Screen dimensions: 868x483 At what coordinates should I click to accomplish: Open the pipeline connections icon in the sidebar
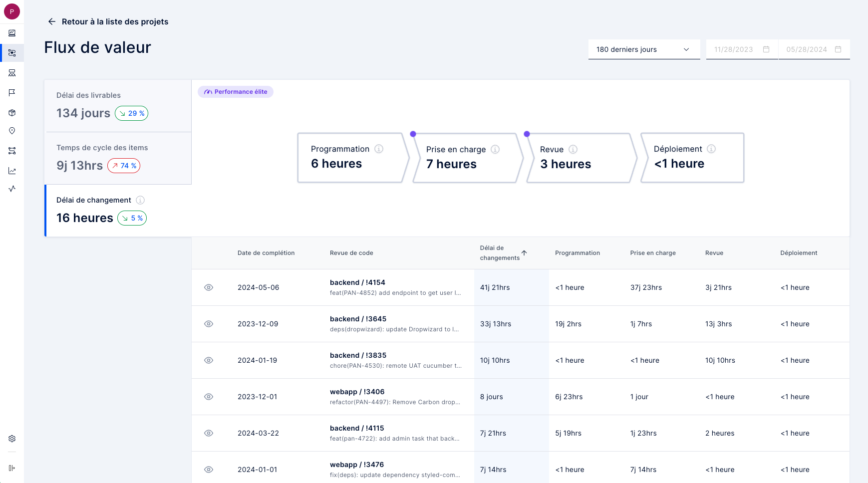(12, 150)
